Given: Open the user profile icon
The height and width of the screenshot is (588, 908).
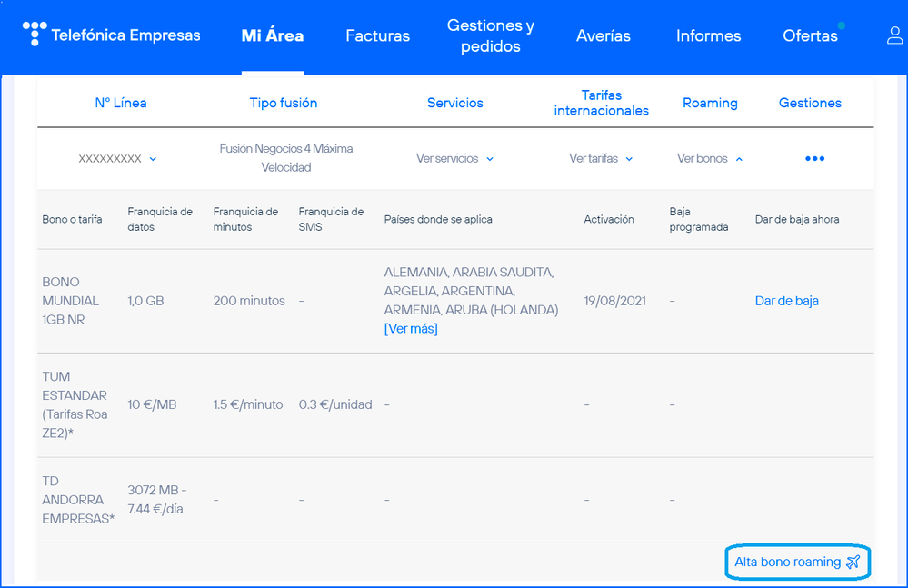Looking at the screenshot, I should tap(895, 35).
